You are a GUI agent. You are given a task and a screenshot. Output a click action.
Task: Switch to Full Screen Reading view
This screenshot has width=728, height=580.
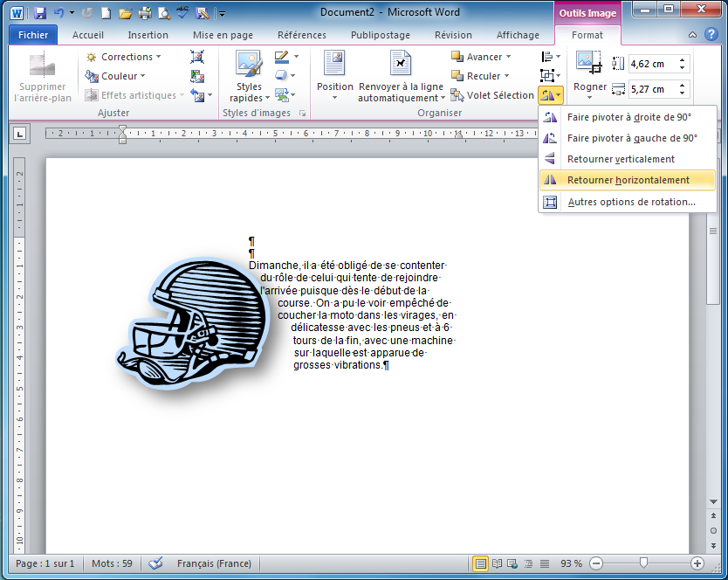point(497,563)
